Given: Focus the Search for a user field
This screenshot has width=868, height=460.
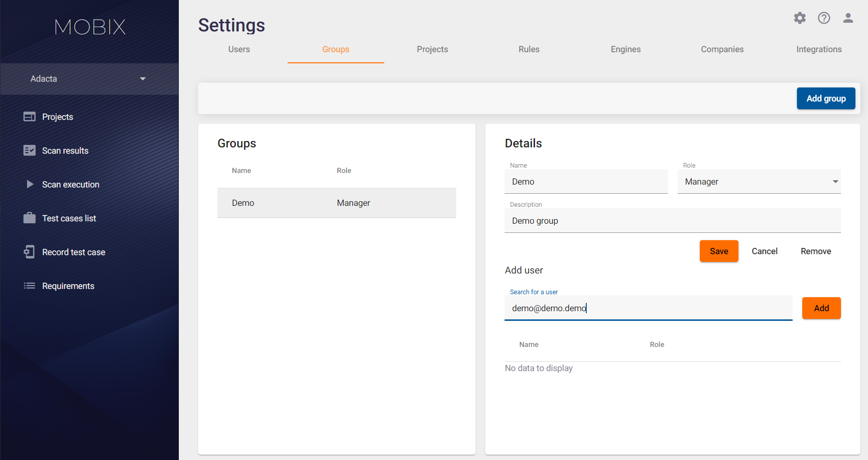Looking at the screenshot, I should 649,308.
